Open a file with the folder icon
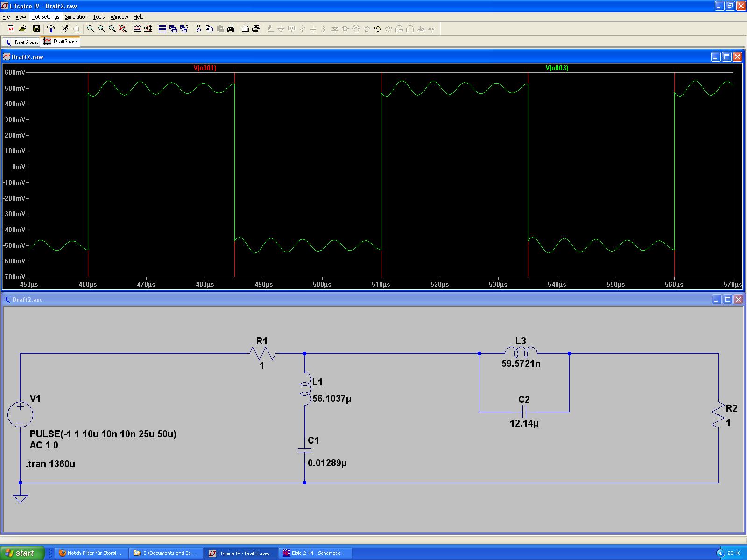747x560 pixels. [22, 29]
